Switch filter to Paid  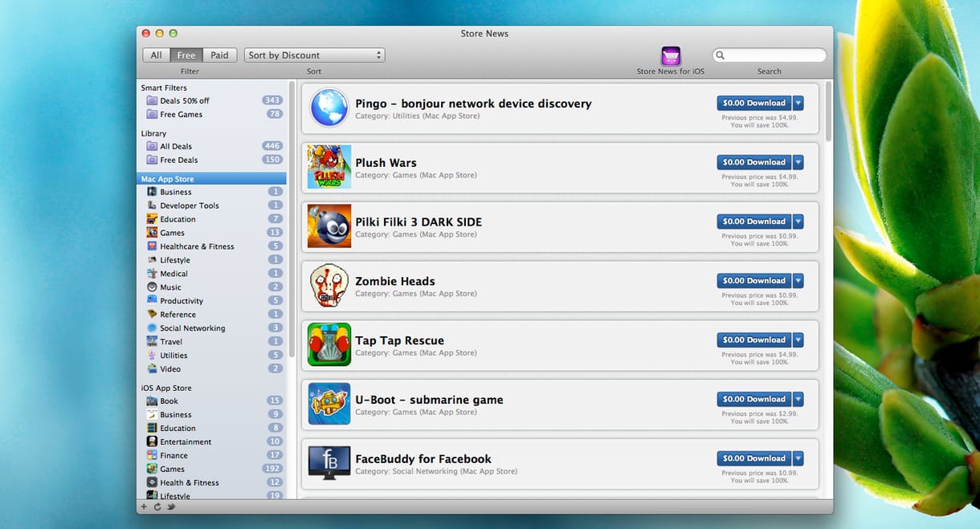coord(219,55)
